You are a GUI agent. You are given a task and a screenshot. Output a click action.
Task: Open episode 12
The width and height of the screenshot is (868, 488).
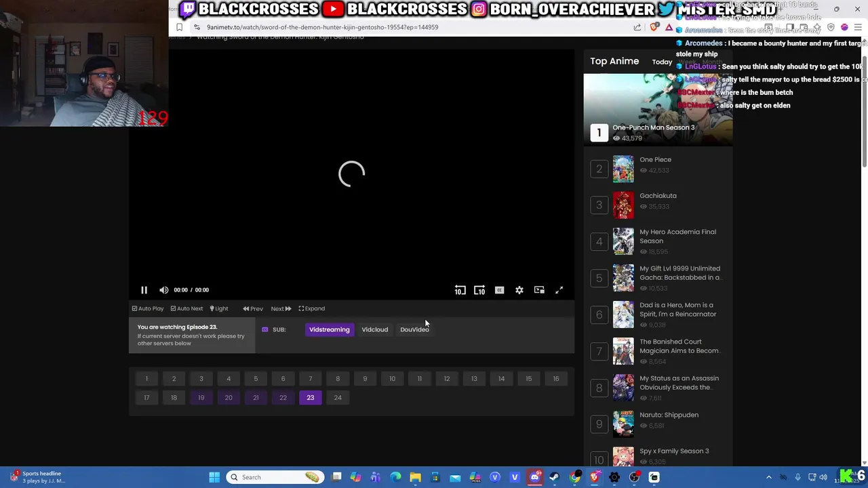447,379
